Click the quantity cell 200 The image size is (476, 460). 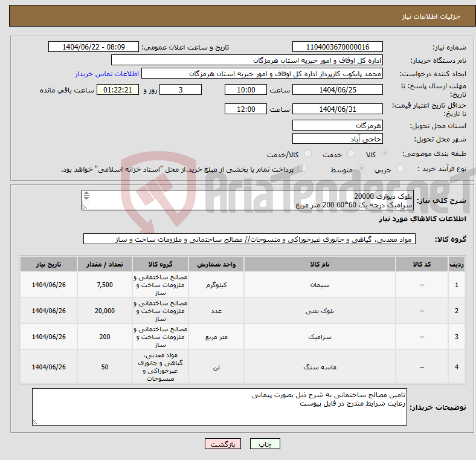click(x=105, y=337)
